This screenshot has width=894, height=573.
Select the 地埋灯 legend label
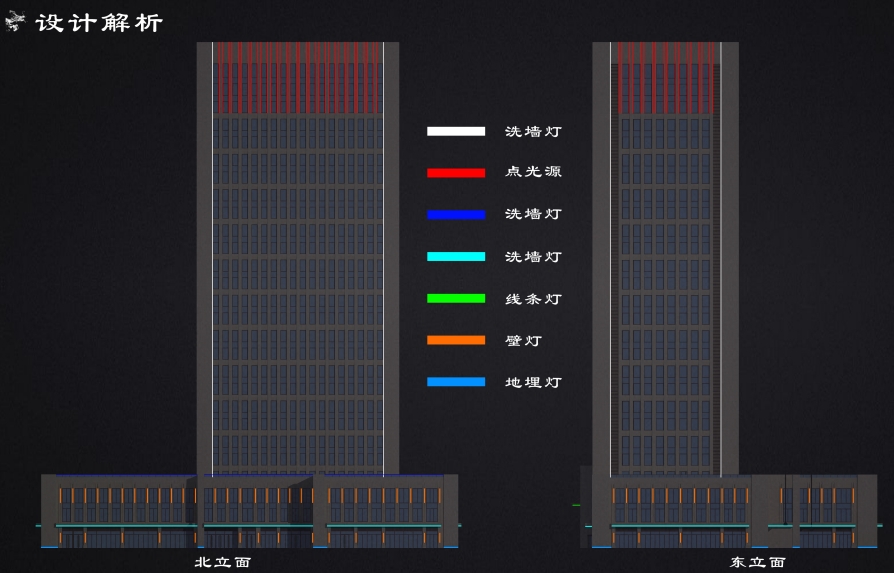(x=533, y=383)
